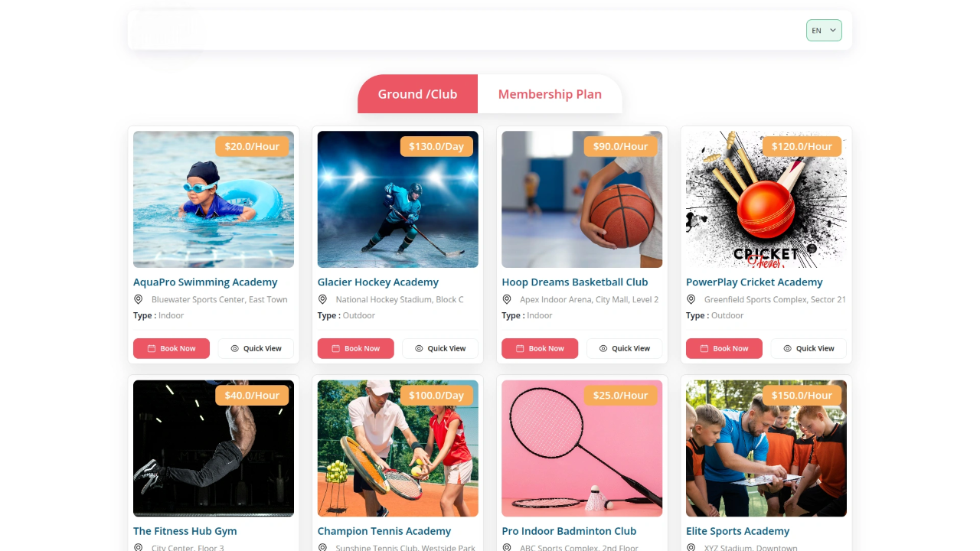
Task: Open the badminton racket thumbnail image
Action: [582, 448]
